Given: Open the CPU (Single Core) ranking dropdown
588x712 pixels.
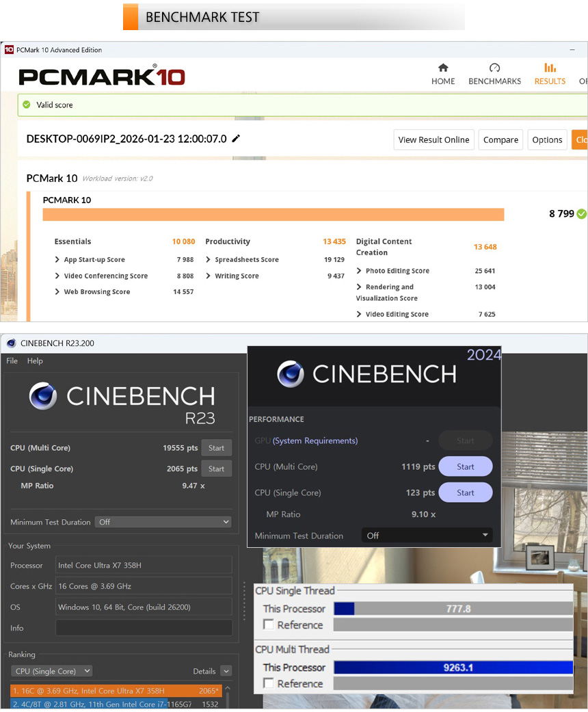Looking at the screenshot, I should click(52, 671).
